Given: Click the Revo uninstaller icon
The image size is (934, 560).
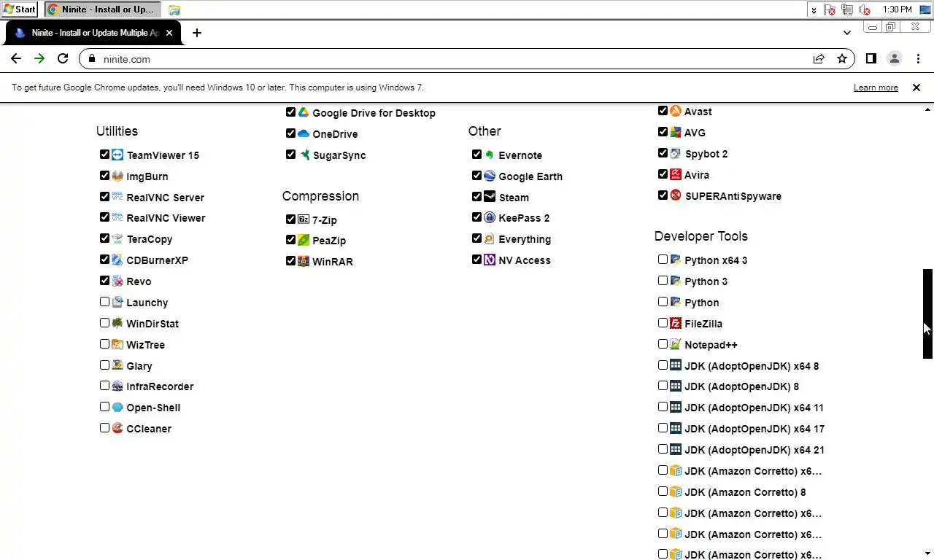Looking at the screenshot, I should pyautogui.click(x=117, y=281).
